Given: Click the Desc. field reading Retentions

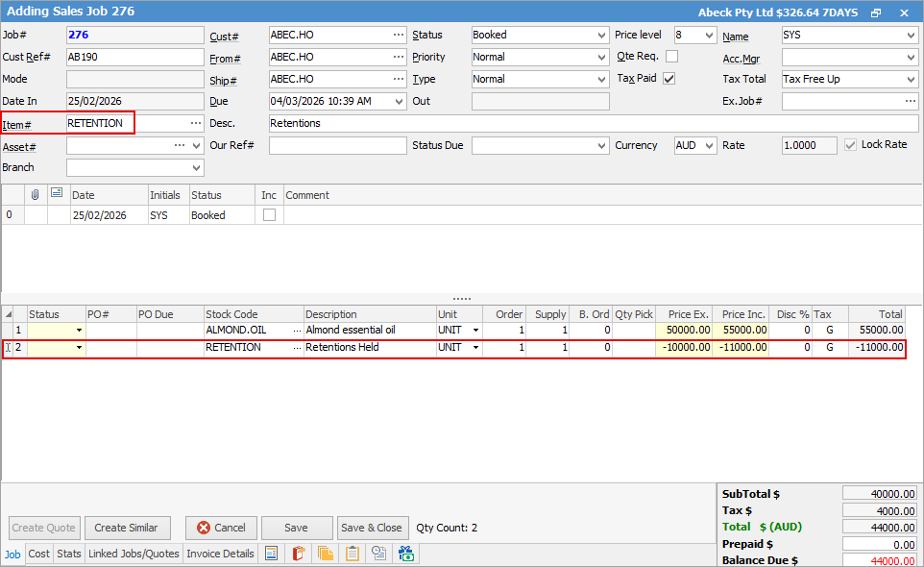Looking at the screenshot, I should click(594, 123).
